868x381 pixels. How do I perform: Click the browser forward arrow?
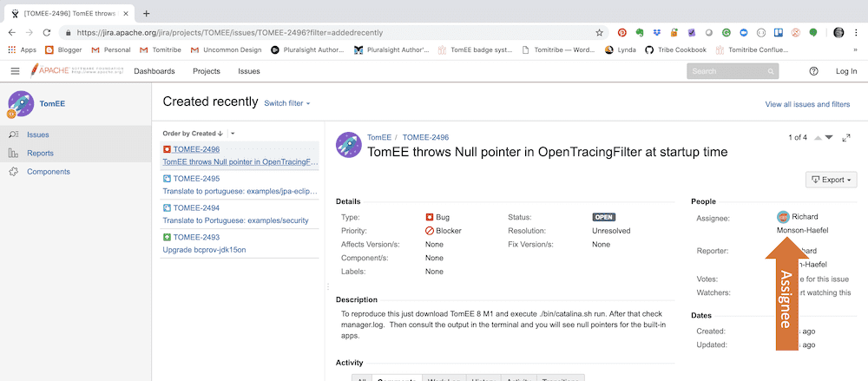pyautogui.click(x=30, y=33)
